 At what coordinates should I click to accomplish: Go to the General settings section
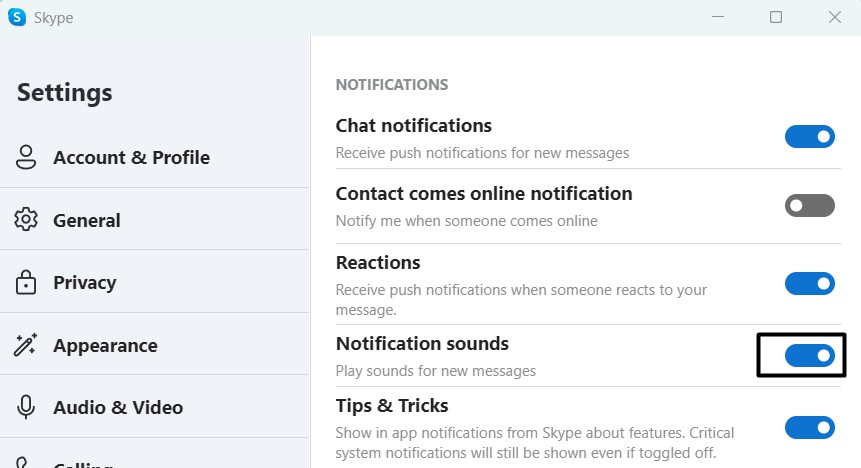point(87,220)
